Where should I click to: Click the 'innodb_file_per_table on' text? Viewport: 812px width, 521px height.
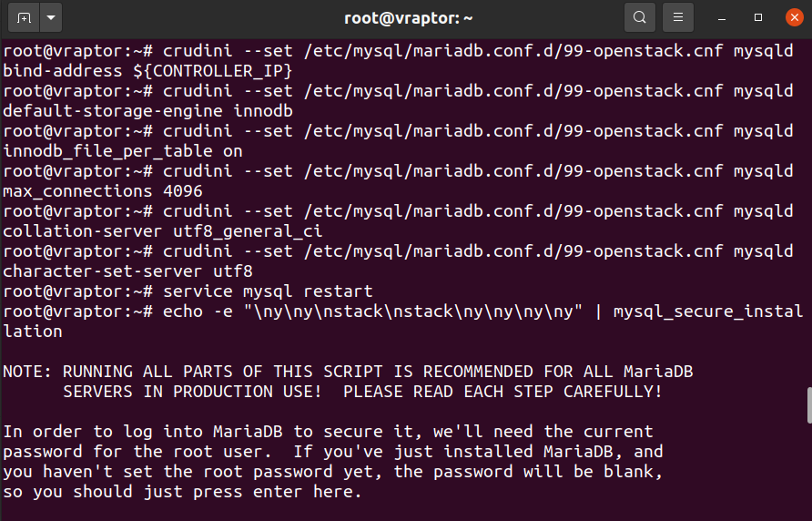123,151
